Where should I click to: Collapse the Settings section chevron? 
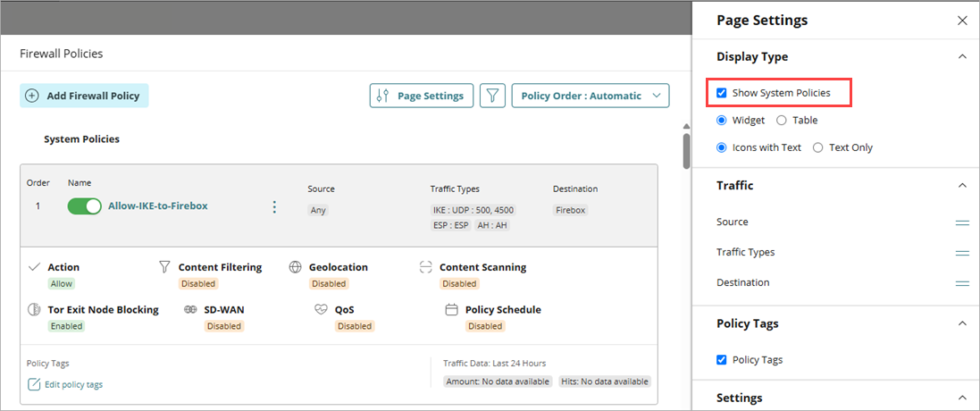[962, 398]
